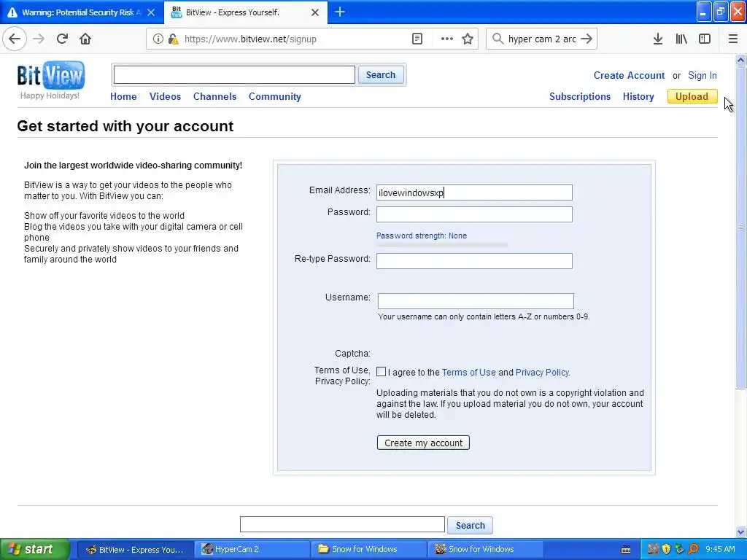This screenshot has height=560, width=747.
Task: Click the Sign In link
Action: pos(703,75)
